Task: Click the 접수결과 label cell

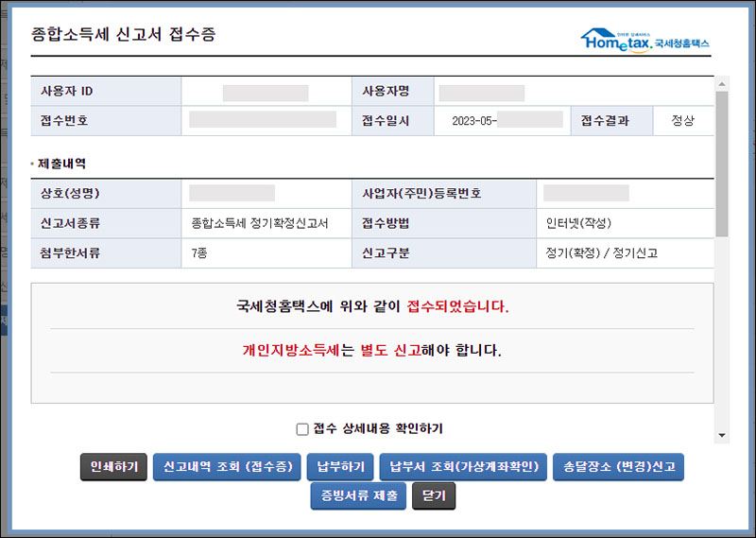Action: (x=611, y=121)
